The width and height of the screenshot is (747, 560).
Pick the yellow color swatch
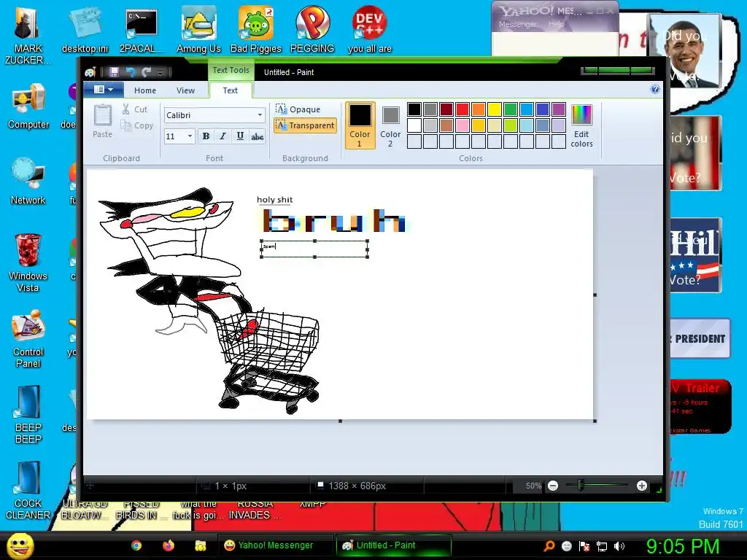pyautogui.click(x=495, y=109)
